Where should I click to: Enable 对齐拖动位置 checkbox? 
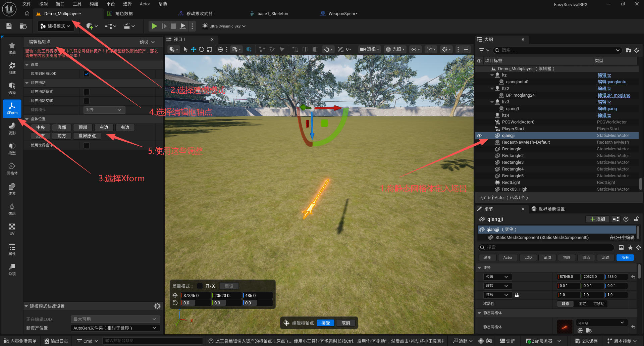[x=87, y=92]
